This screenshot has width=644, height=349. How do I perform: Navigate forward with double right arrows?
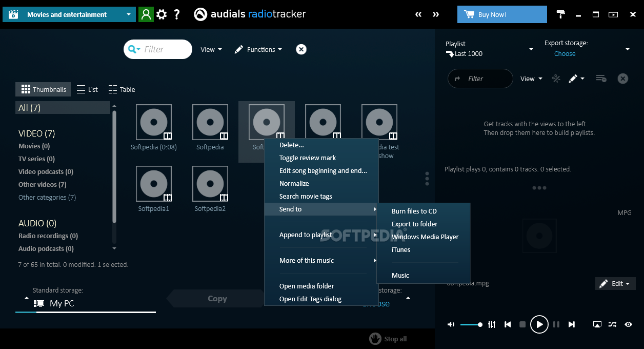[x=436, y=14]
